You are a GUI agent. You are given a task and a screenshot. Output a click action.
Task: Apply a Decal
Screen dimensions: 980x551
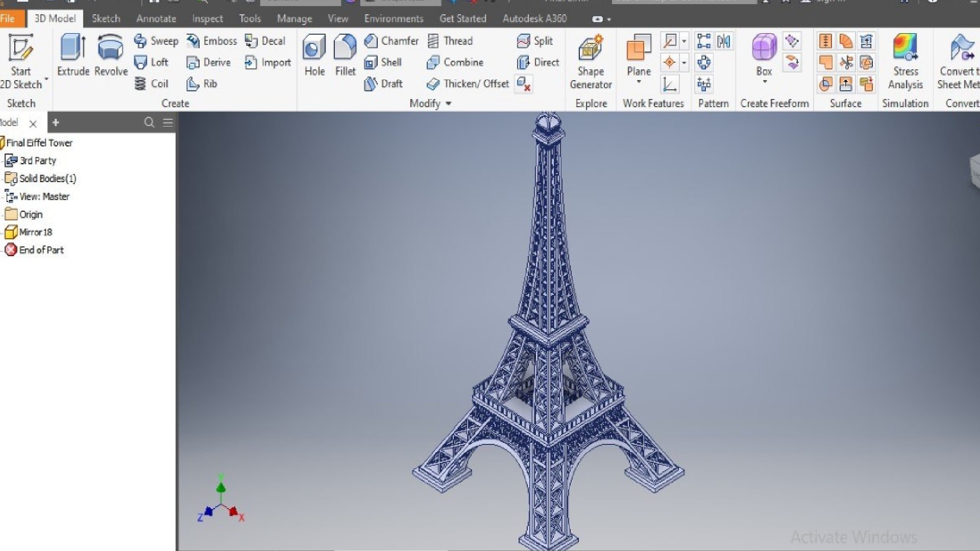(x=264, y=41)
